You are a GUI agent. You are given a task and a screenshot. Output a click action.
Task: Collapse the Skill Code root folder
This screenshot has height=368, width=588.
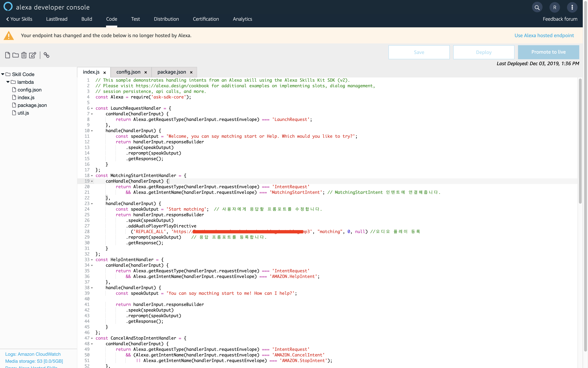[3, 74]
